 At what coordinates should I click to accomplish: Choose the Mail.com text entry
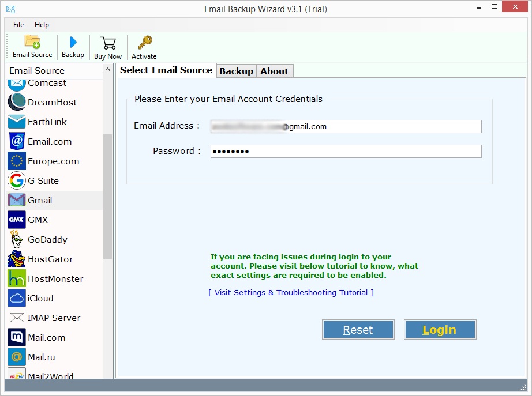pos(47,338)
